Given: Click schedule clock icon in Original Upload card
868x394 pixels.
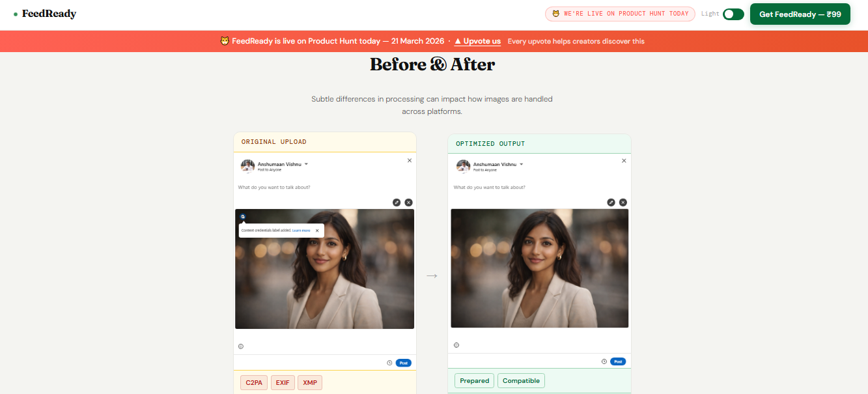Looking at the screenshot, I should coord(389,363).
